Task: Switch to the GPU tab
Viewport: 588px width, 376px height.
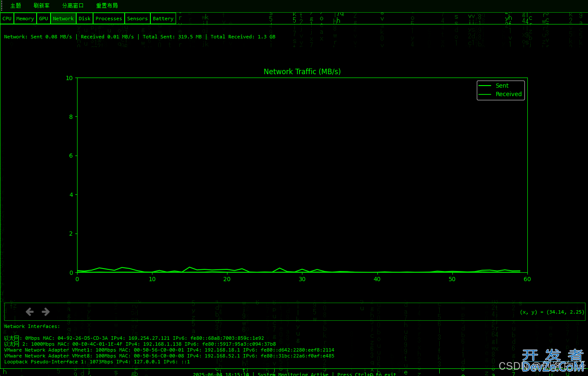Action: [44, 19]
